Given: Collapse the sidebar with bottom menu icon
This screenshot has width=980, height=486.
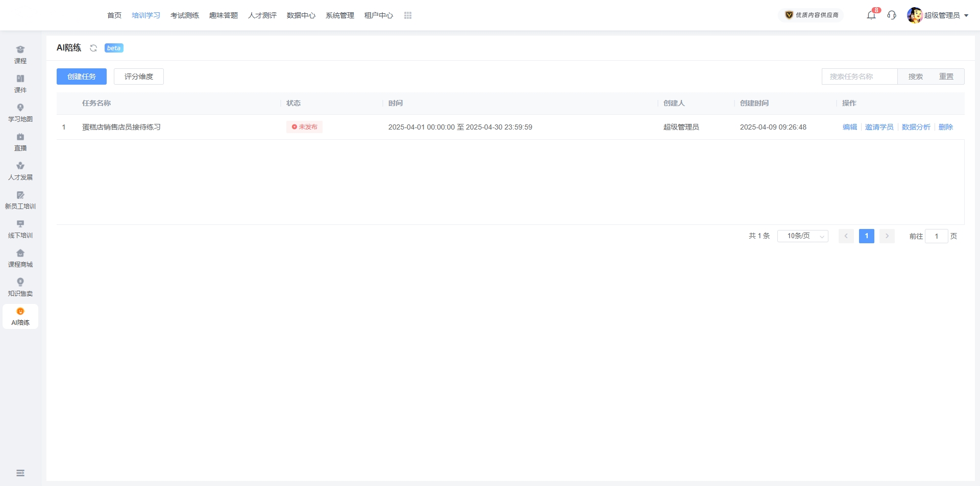Looking at the screenshot, I should coord(20,473).
